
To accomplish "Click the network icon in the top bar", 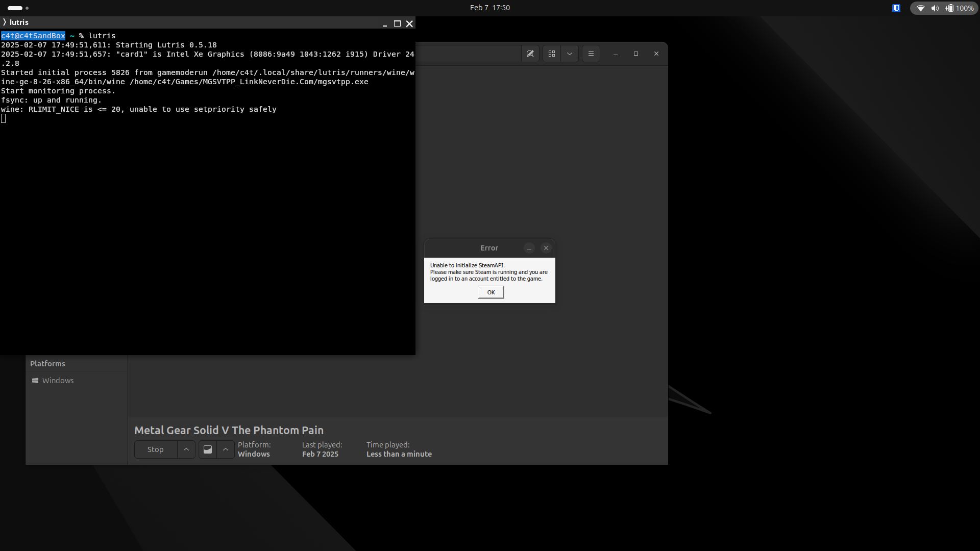I will [921, 8].
